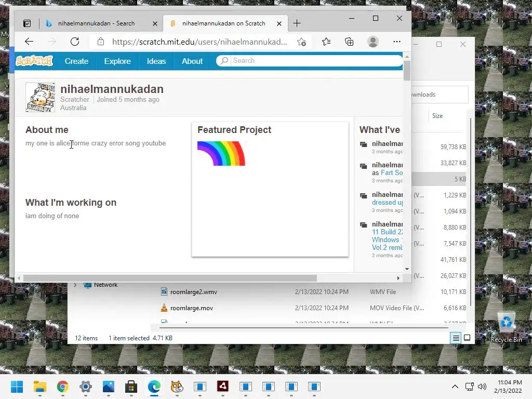Open About in Scratch navigation
532x399 pixels.
click(x=192, y=61)
